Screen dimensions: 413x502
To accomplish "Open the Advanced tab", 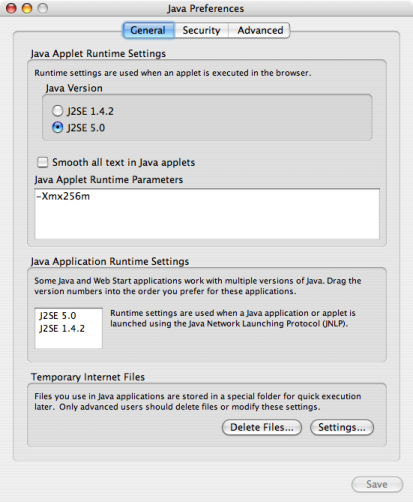I will (260, 30).
